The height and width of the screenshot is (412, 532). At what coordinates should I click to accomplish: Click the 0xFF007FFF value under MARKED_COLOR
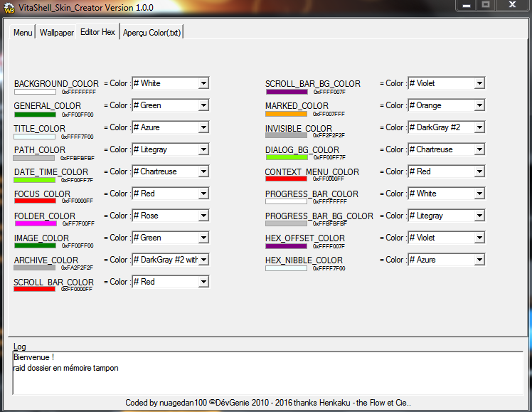[329, 114]
